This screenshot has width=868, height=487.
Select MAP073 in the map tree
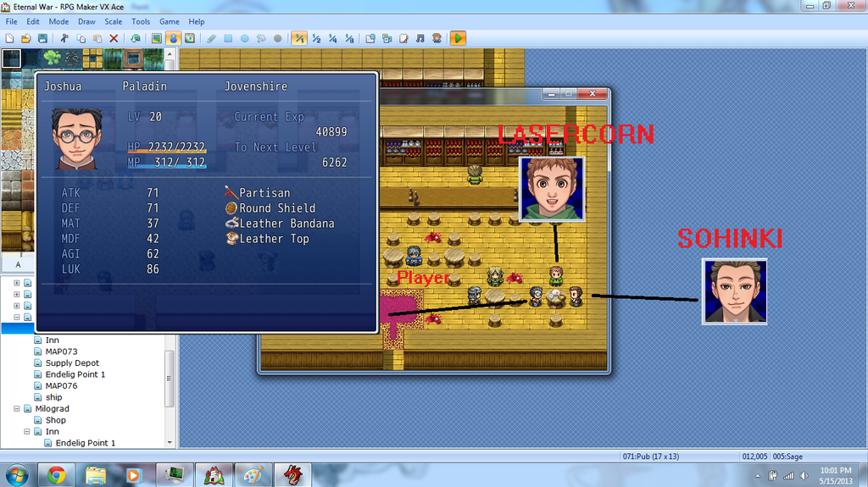pyautogui.click(x=61, y=351)
